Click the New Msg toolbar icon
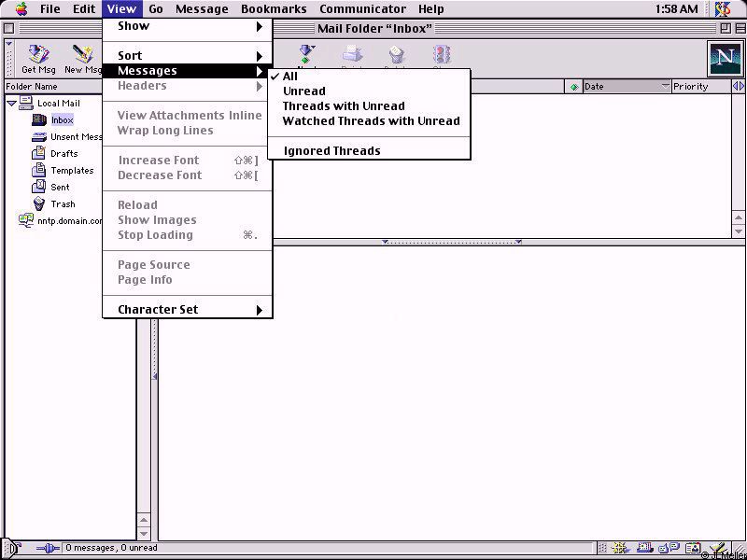 pos(82,55)
